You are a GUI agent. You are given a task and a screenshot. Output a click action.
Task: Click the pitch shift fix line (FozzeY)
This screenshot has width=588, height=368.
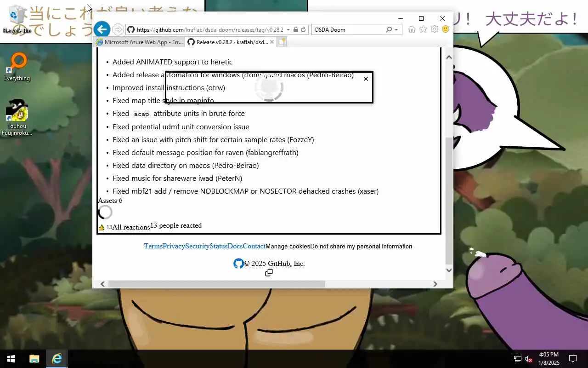pyautogui.click(x=213, y=139)
